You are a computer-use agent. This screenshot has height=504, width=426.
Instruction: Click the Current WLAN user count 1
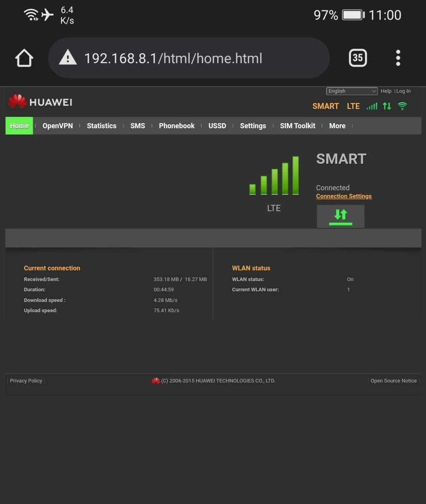tap(349, 289)
